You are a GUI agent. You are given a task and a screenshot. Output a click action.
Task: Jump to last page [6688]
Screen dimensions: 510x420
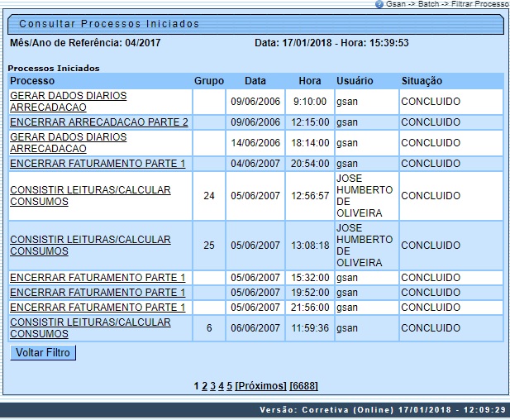point(303,386)
